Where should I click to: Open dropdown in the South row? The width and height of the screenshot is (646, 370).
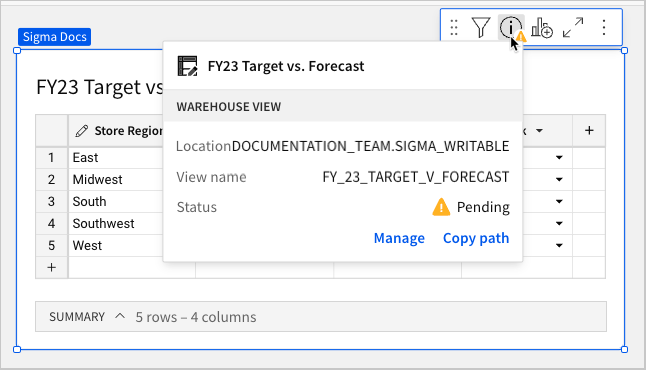(559, 201)
